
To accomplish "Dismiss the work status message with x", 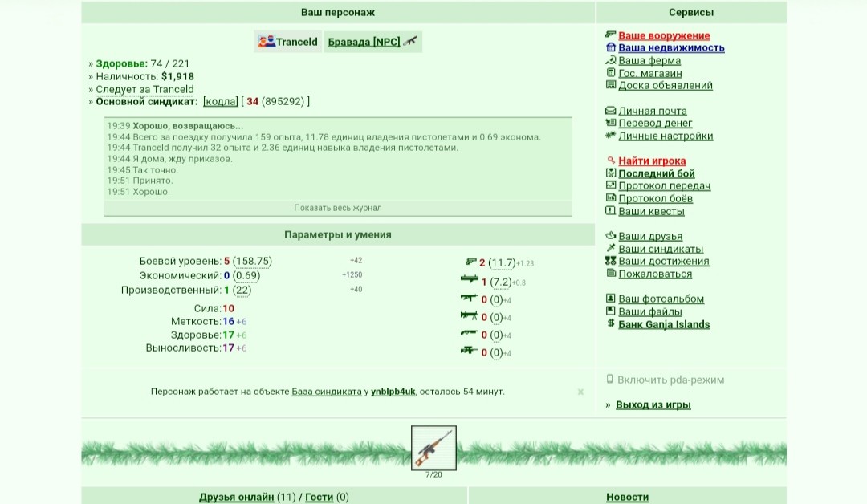I will pyautogui.click(x=580, y=392).
